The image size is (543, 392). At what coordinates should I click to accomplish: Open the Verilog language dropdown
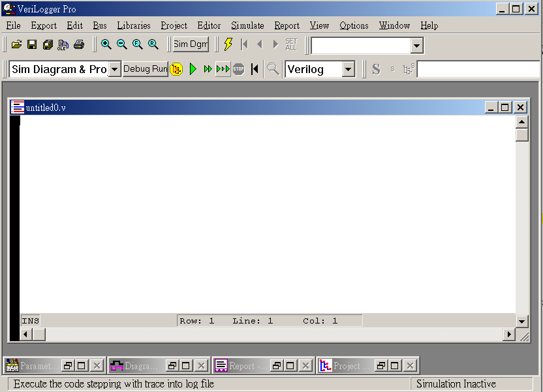[x=349, y=69]
